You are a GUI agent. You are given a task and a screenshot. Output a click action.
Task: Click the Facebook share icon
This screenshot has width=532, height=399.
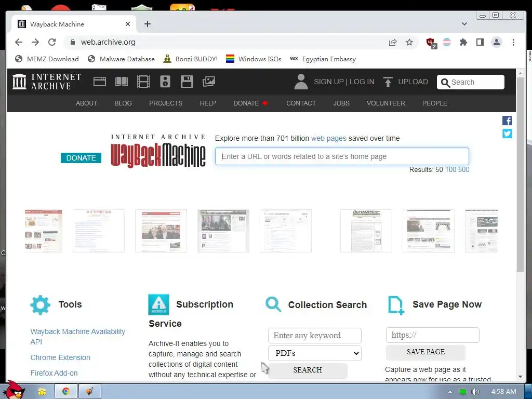pyautogui.click(x=507, y=121)
